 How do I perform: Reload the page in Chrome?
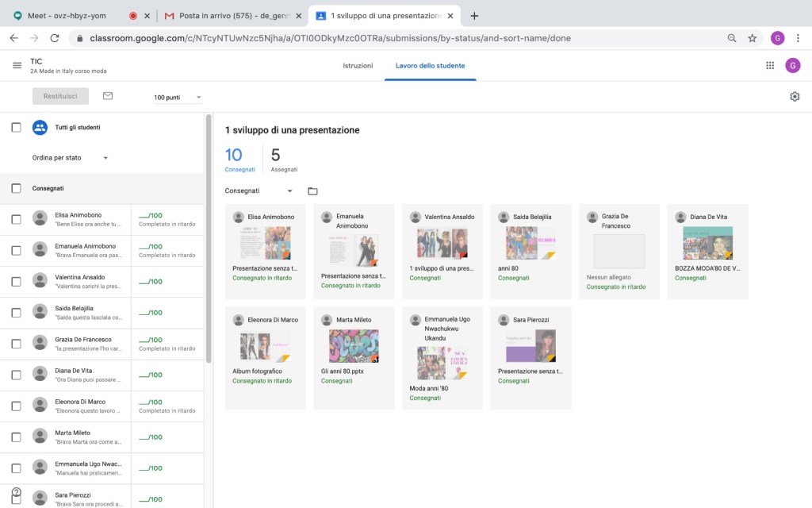coord(55,38)
